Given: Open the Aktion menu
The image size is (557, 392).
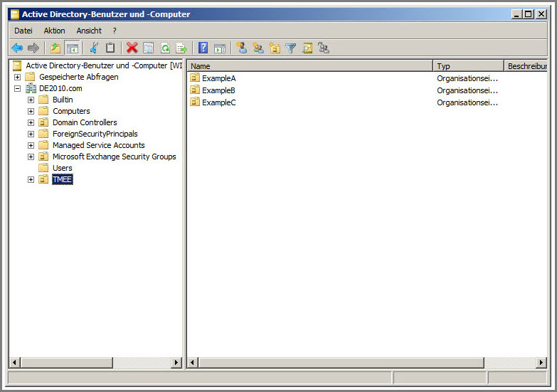Looking at the screenshot, I should pyautogui.click(x=54, y=31).
